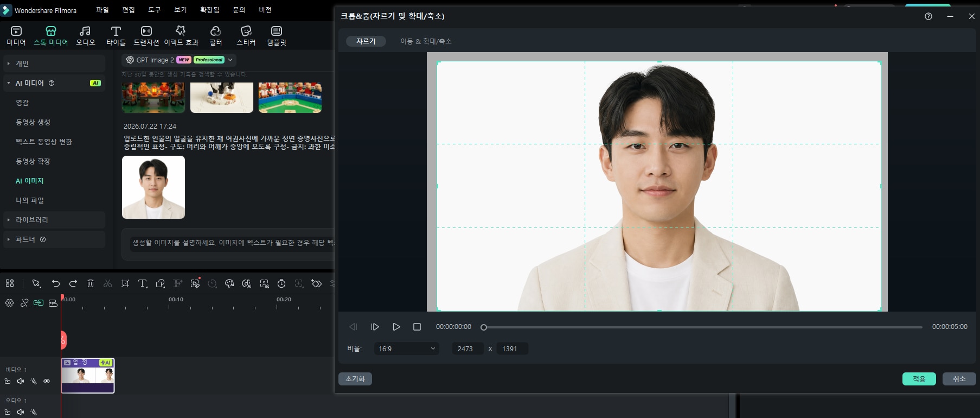The image size is (980, 418).
Task: Select 텍스트 동영상 변환 in the sidebar
Action: (x=44, y=142)
